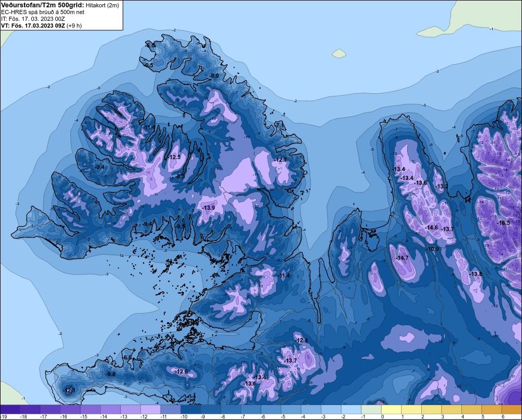Viewport: 522px width, 420px height.
Task: Pick the legend swatch between -19 and -18
Action: click(10, 410)
